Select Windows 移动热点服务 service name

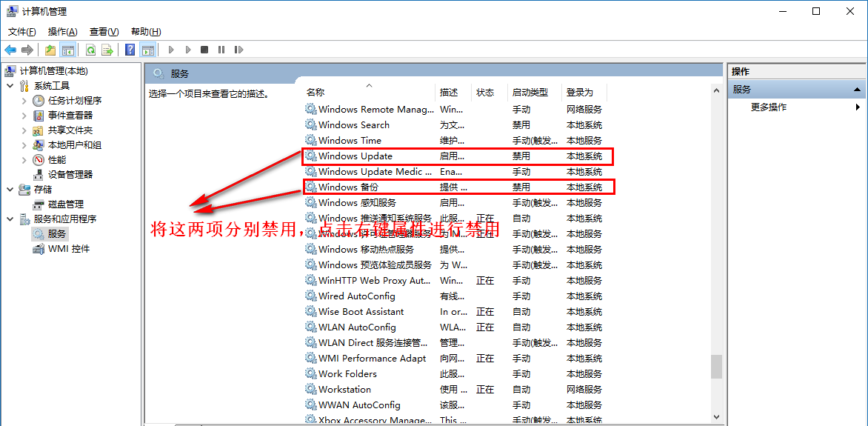pyautogui.click(x=366, y=249)
